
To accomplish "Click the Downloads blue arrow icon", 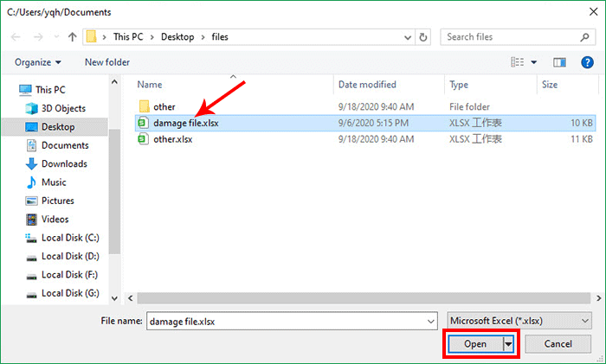I will [31, 164].
